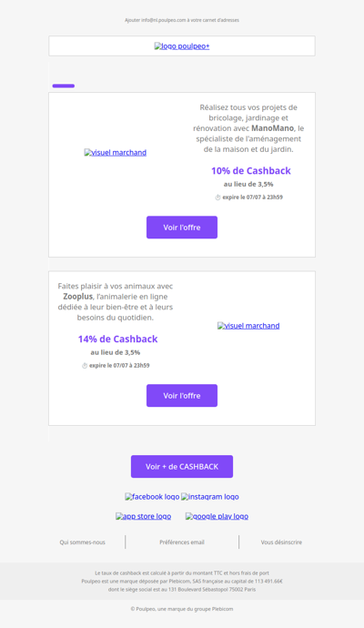Click the Facebook logo icon
This screenshot has height=628, width=364.
coord(152,497)
